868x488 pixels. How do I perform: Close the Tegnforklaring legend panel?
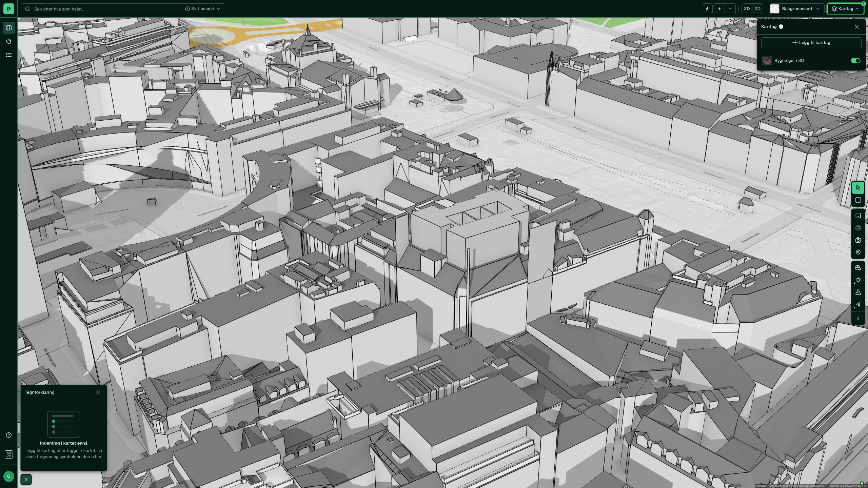[98, 392]
